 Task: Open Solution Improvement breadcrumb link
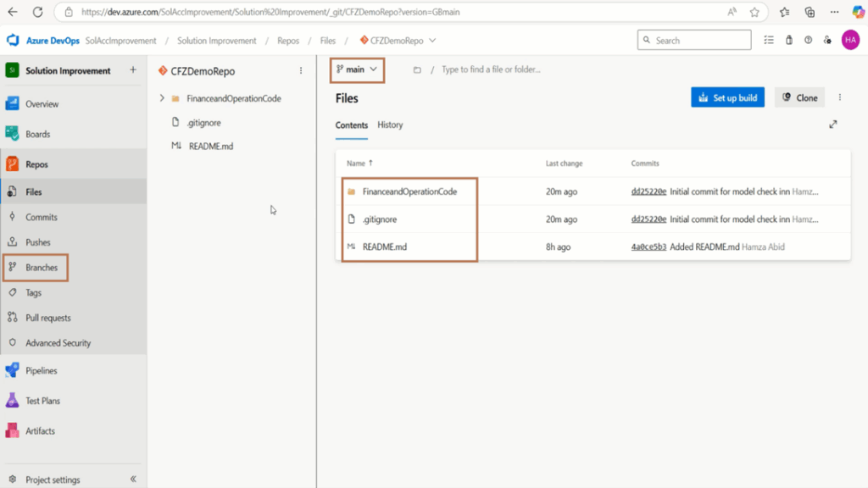(x=216, y=41)
